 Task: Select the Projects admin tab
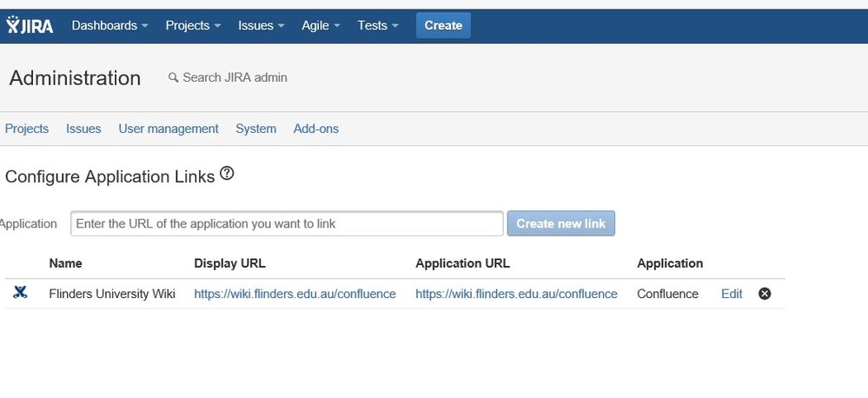click(27, 129)
